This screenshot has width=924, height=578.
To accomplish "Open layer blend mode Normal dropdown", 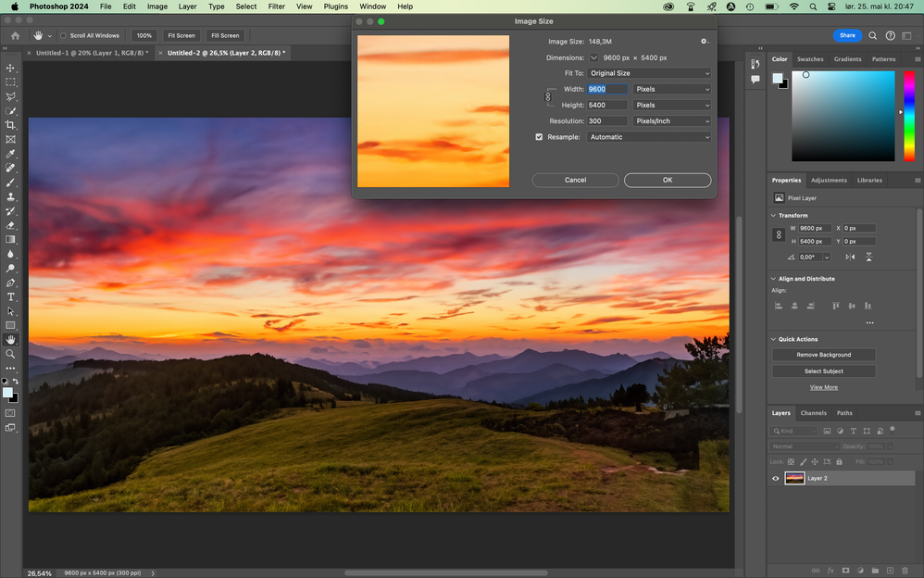I will (x=804, y=446).
